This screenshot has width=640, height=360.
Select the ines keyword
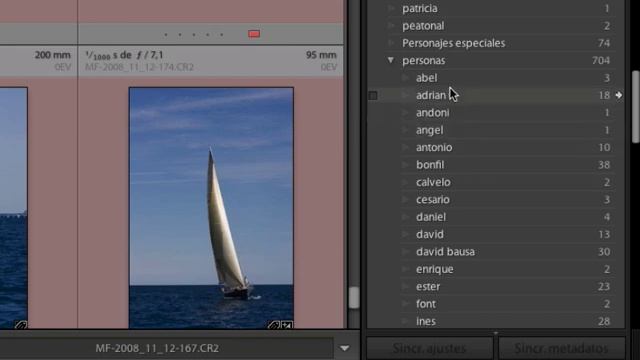[x=426, y=322]
